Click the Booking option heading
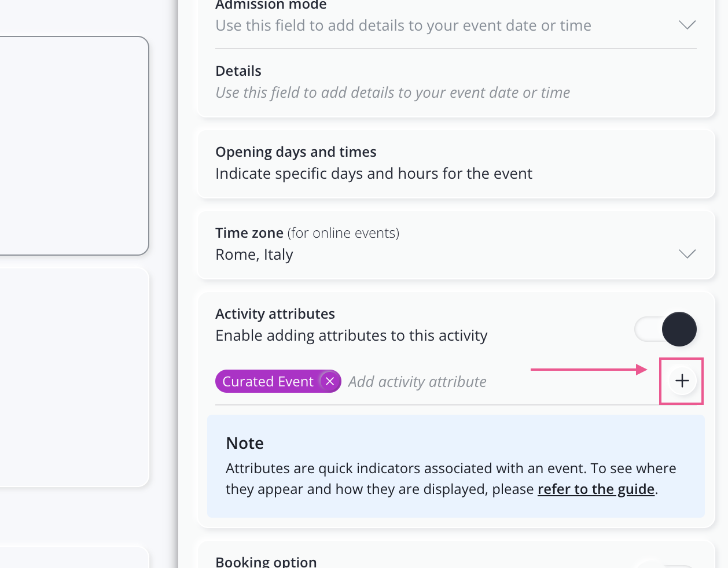Screen dimensions: 728x568 tap(266, 562)
